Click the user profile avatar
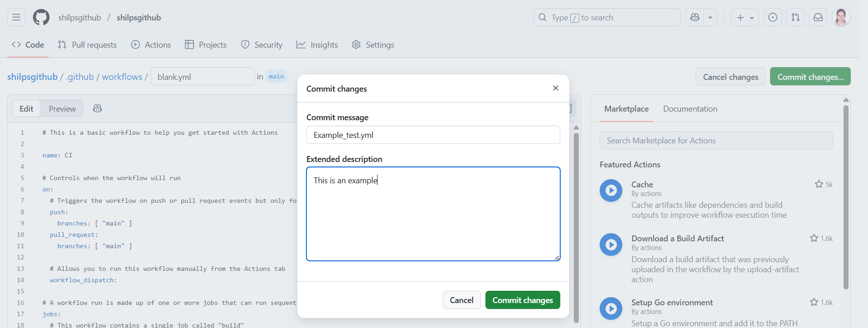The image size is (868, 328). click(x=841, y=17)
